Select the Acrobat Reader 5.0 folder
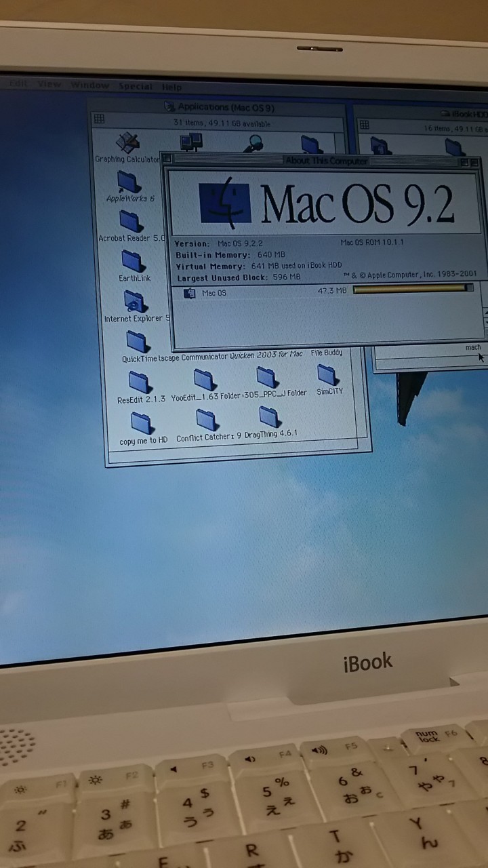The width and height of the screenshot is (488, 868). coord(130,222)
